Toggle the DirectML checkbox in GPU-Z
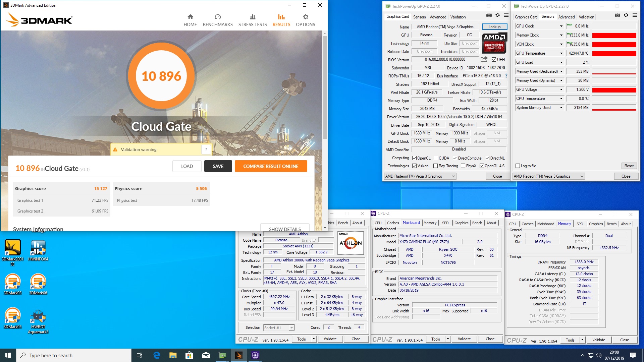 [487, 158]
